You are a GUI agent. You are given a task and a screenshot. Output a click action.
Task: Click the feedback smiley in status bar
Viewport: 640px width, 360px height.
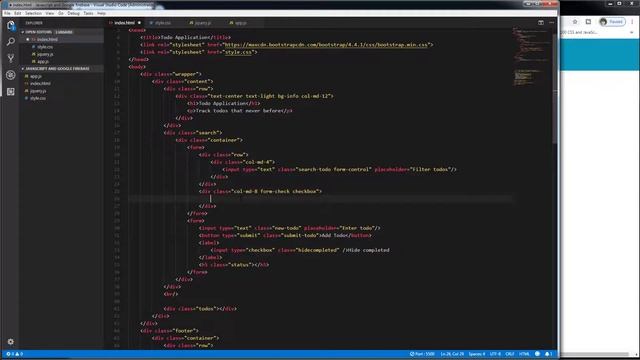coord(537,354)
